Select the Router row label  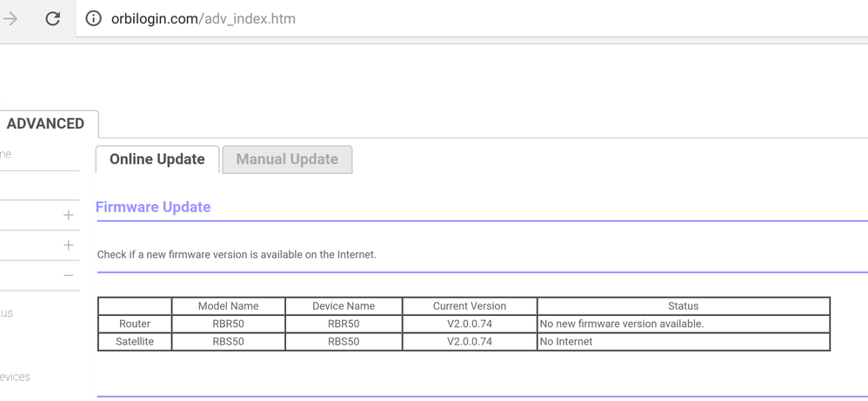[x=135, y=324]
